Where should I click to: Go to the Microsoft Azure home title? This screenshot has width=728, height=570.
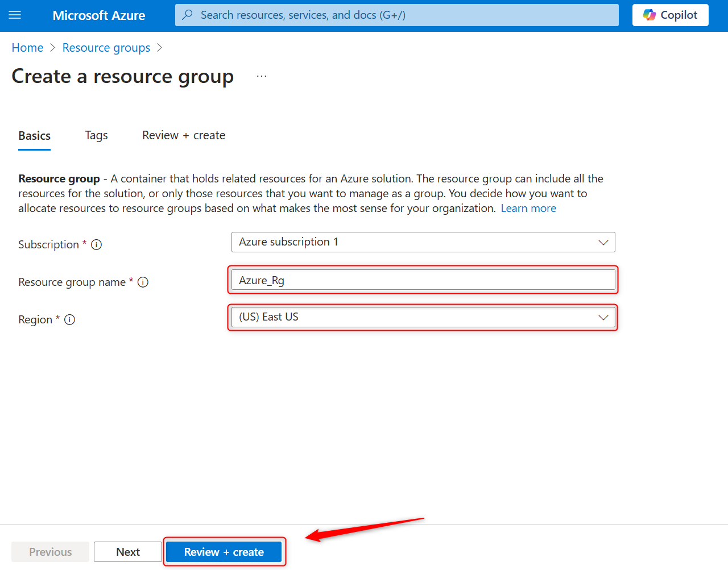[x=98, y=15]
